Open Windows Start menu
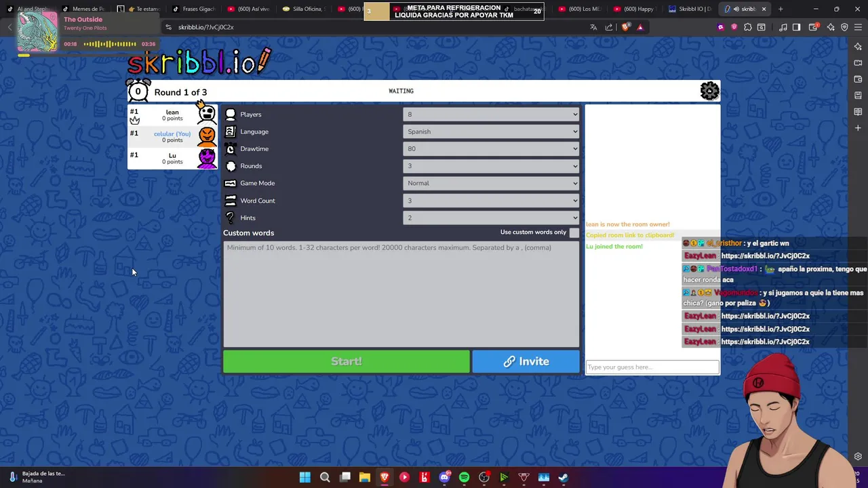This screenshot has width=868, height=488. point(305,477)
